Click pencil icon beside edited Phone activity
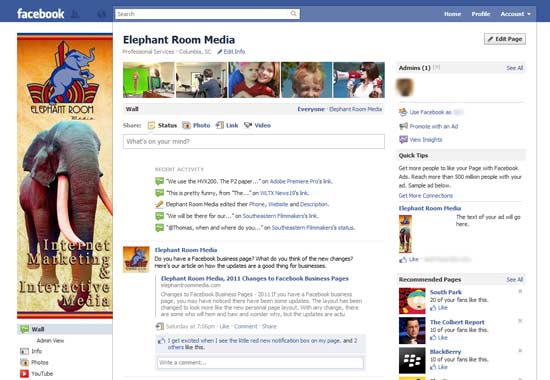The width and height of the screenshot is (550, 380). (x=159, y=204)
